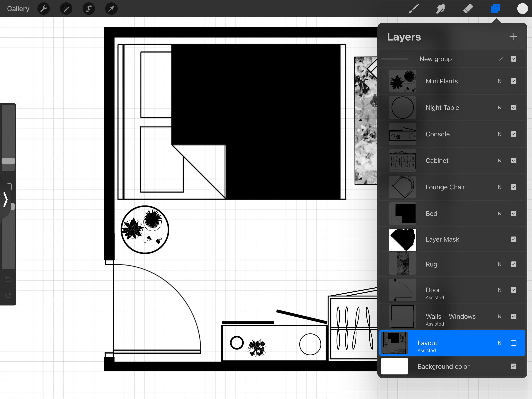Select the Eraser tool

pos(468,9)
